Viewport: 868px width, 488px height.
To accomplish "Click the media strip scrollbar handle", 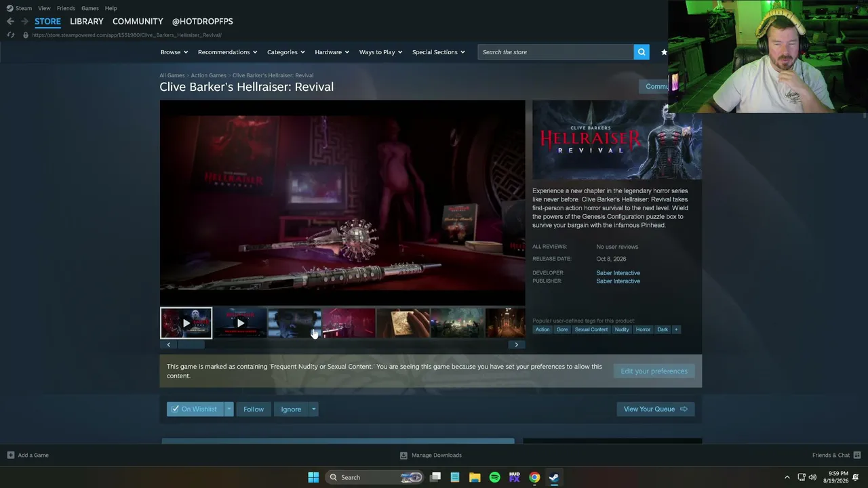I will pyautogui.click(x=191, y=345).
